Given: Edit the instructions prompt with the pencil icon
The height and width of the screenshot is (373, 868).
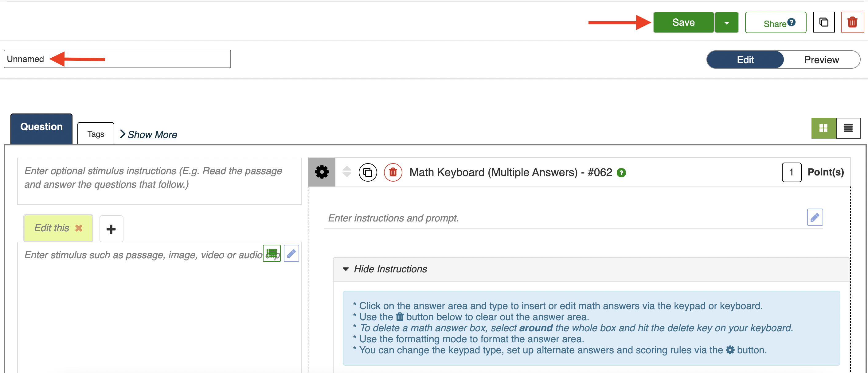Looking at the screenshot, I should tap(815, 217).
